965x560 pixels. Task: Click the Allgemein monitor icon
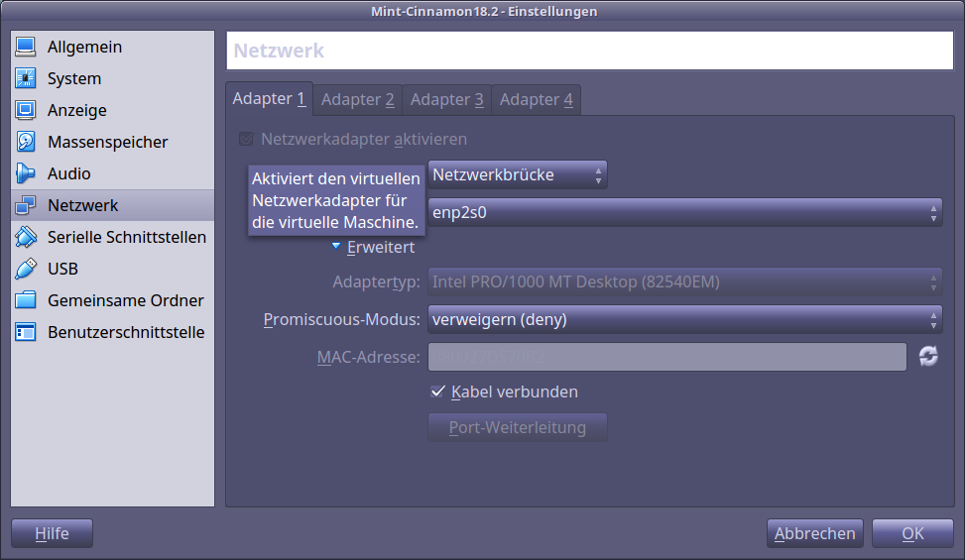[26, 47]
